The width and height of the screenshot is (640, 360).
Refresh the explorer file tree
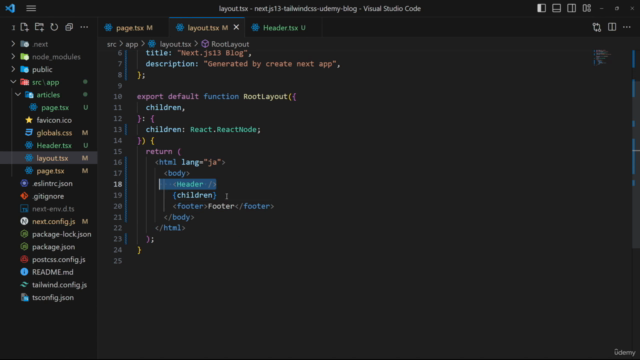(54, 27)
